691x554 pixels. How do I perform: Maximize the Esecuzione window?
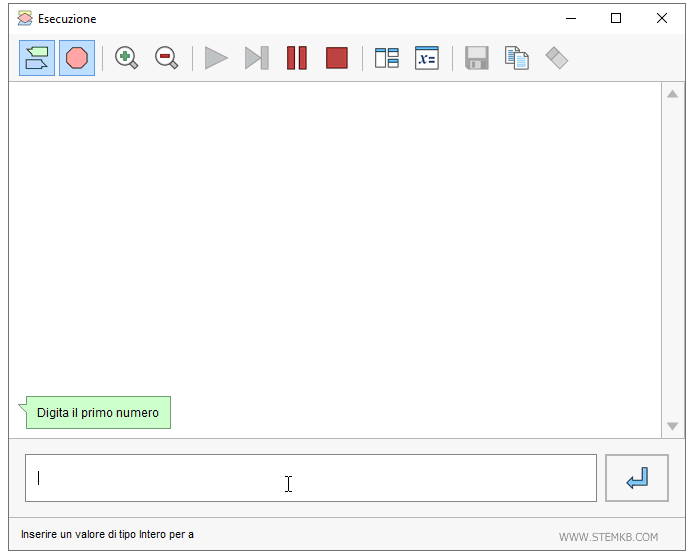pyautogui.click(x=616, y=18)
